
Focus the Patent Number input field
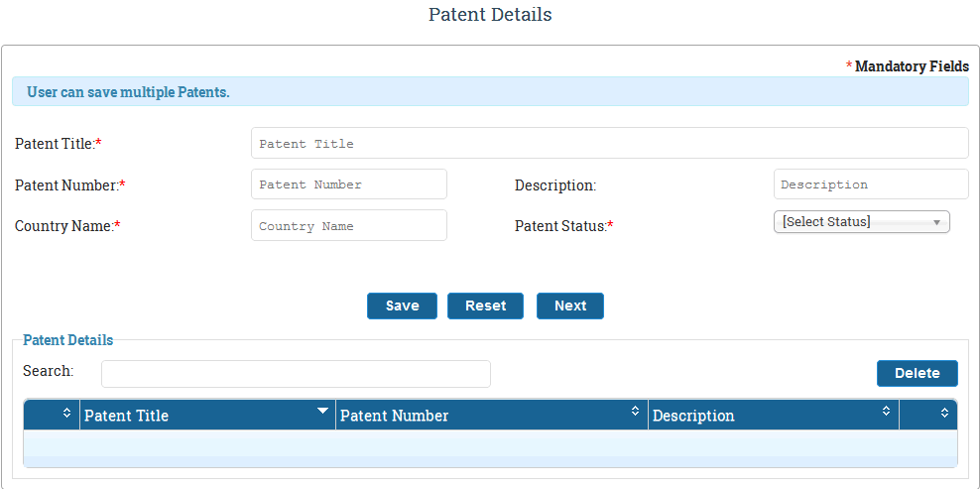click(x=349, y=184)
